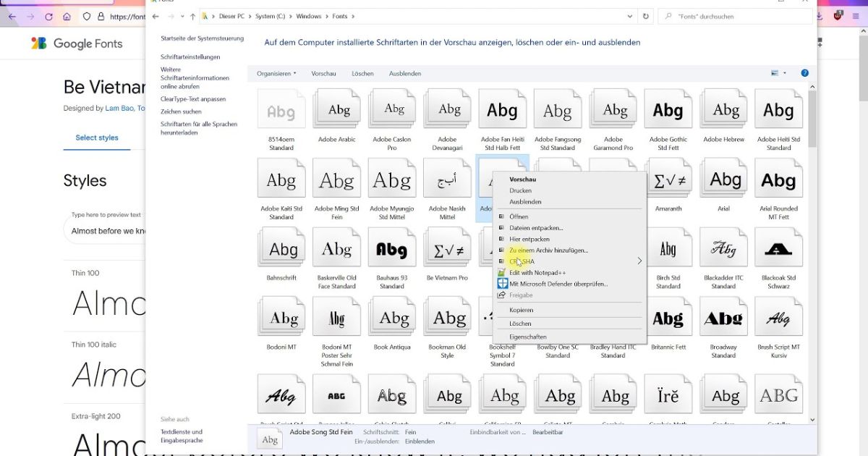Click the back arrow in File Explorer
The height and width of the screenshot is (456, 868).
point(156,16)
